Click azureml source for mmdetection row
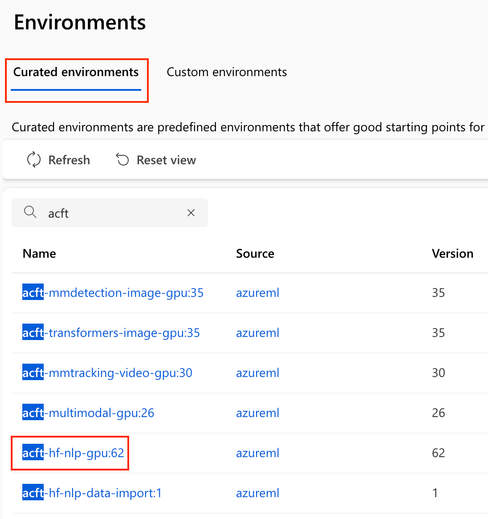 click(258, 293)
